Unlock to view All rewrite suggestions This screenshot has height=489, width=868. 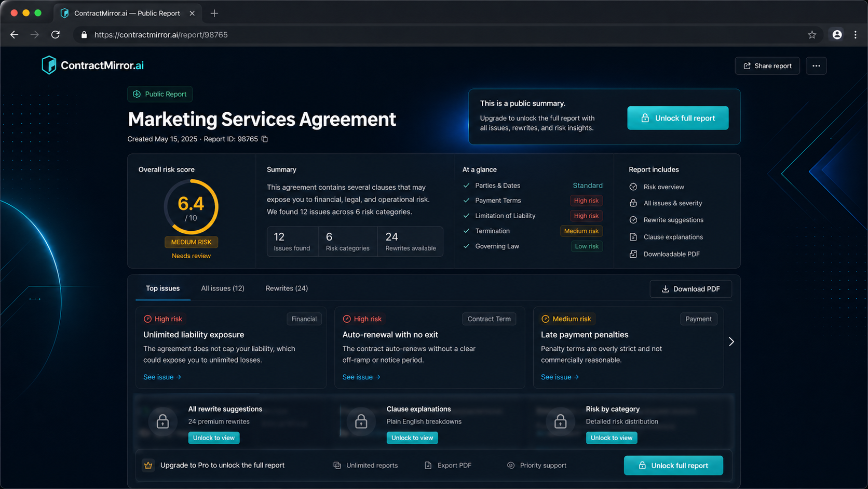click(x=214, y=438)
